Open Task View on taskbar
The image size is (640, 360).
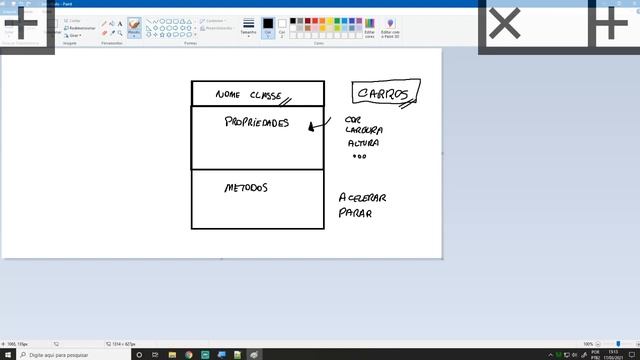click(155, 355)
